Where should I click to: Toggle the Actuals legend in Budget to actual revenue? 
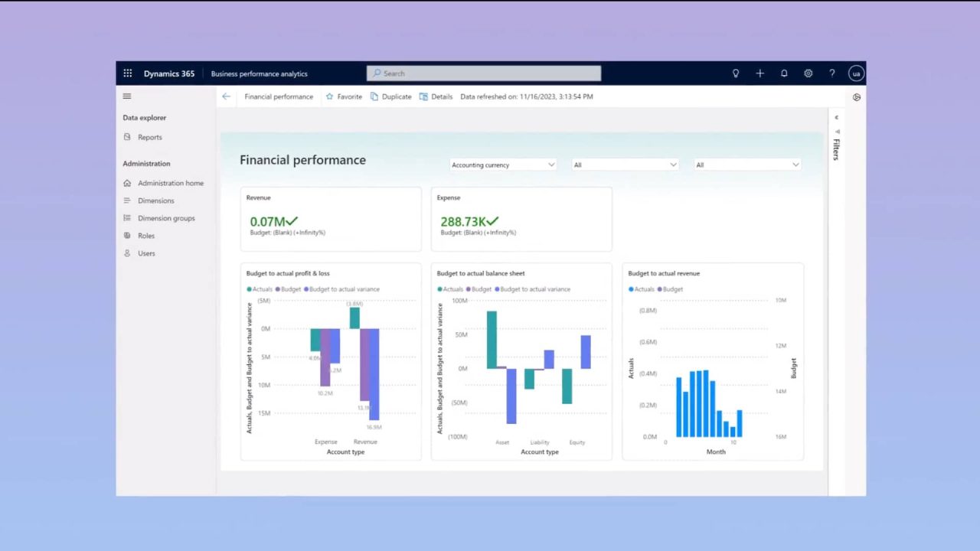[642, 289]
